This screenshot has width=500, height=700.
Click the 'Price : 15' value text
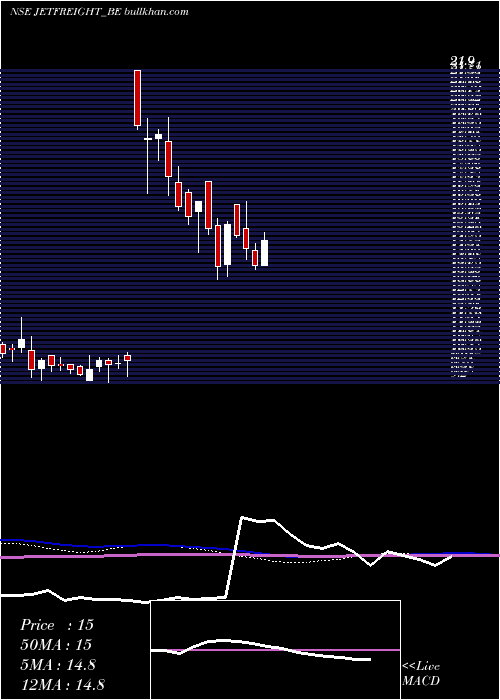(x=57, y=625)
